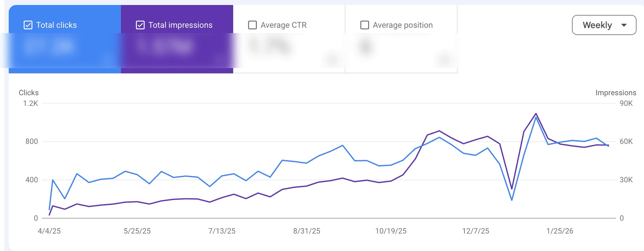
Task: Click the blue checkmark in the Total clicks card
Action: coord(28,24)
